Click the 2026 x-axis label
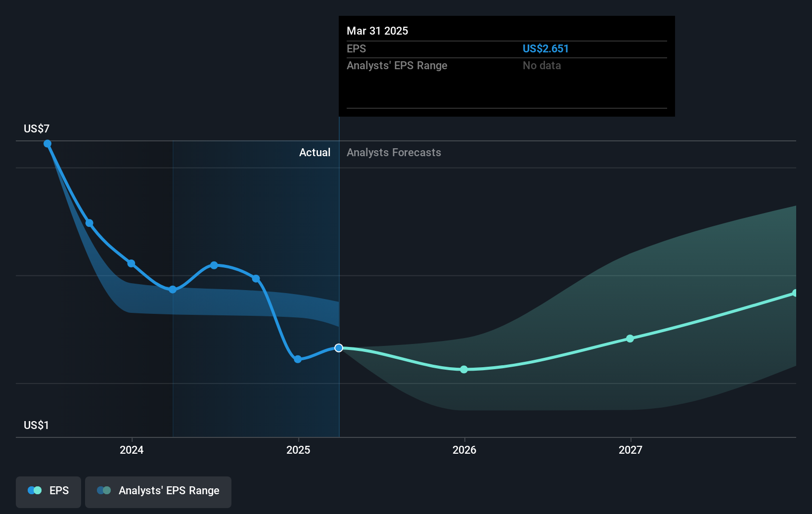This screenshot has height=514, width=812. [x=464, y=450]
